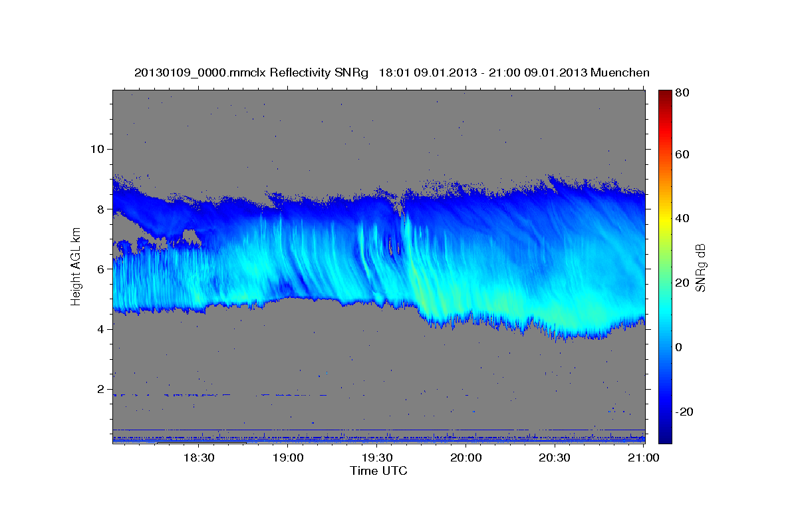Screen dimensions: 798x532
Task: Click the 20:30 time tick label
Action: [555, 458]
